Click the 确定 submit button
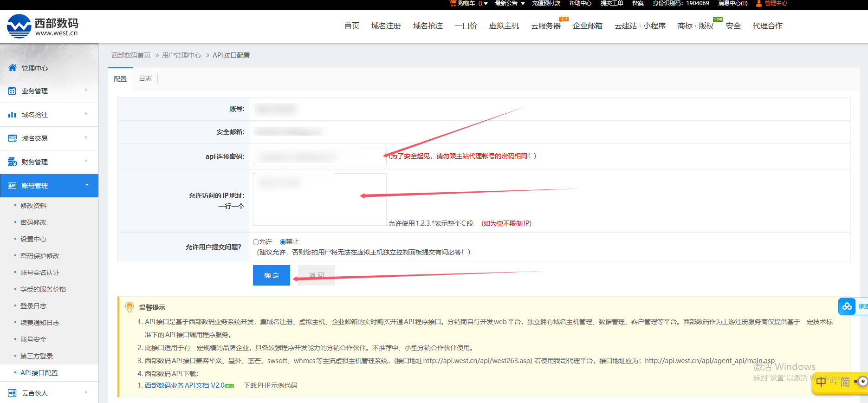The height and width of the screenshot is (403, 868). tap(272, 275)
